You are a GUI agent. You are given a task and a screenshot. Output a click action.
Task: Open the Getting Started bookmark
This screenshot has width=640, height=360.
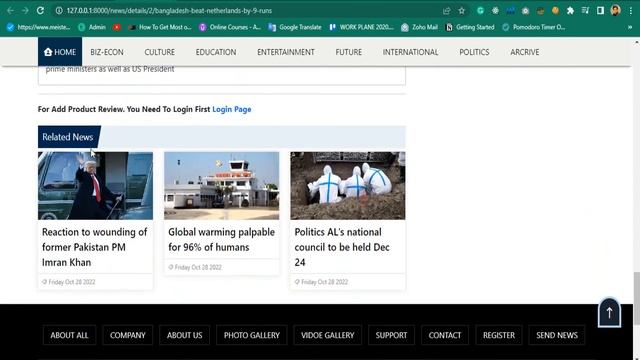point(469,27)
